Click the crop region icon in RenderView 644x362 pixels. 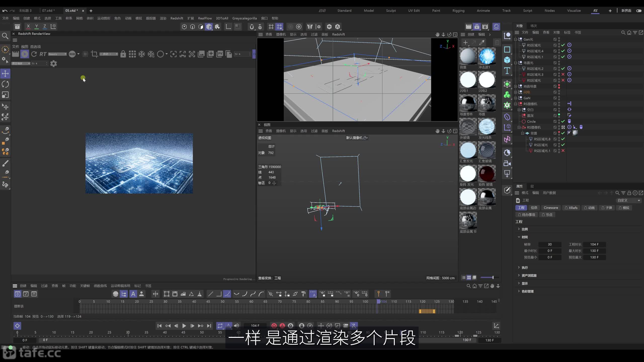(95, 54)
